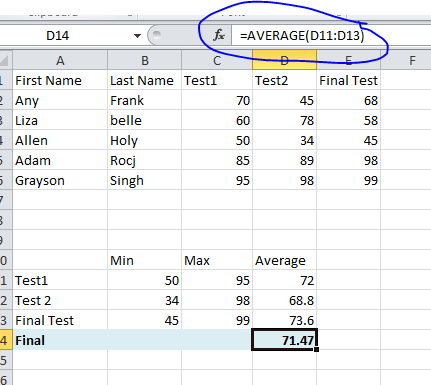Click the top 'Final Test' header cell in column E
This screenshot has height=385, width=431.
tap(348, 80)
